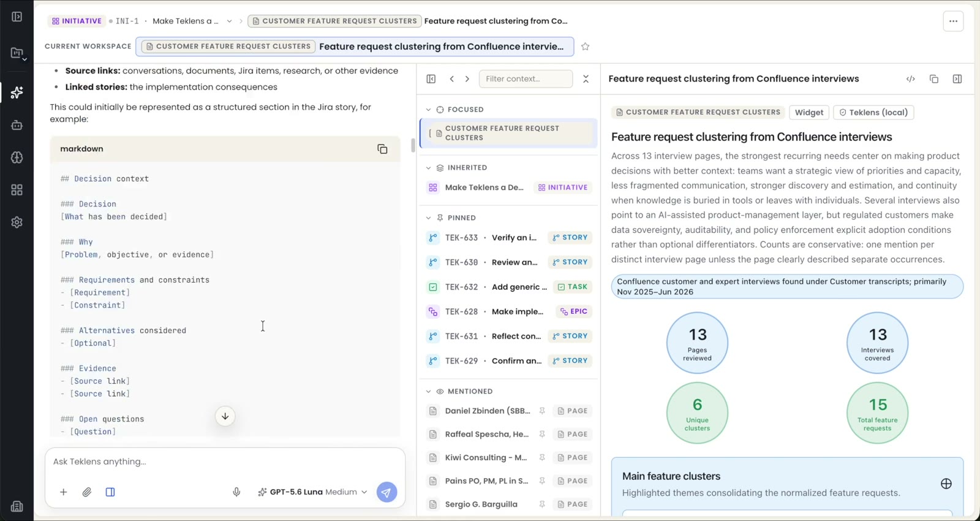
Task: Click the Filter context input field
Action: click(x=526, y=79)
